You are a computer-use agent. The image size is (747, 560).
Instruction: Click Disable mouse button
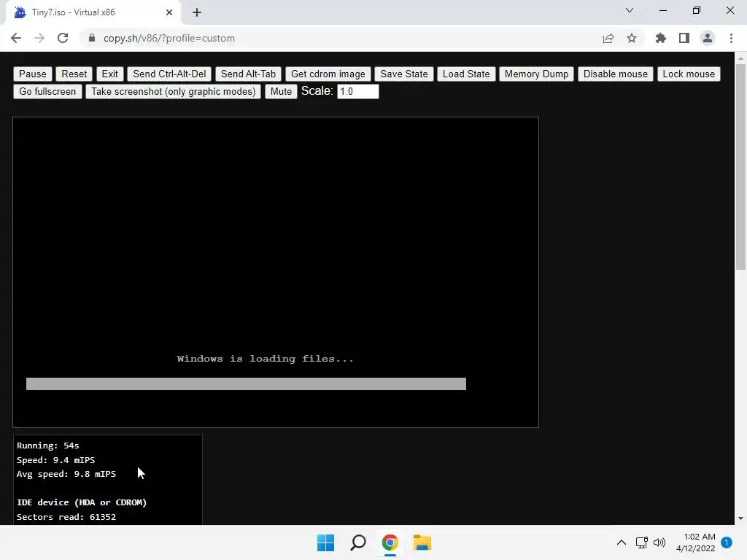pyautogui.click(x=616, y=74)
